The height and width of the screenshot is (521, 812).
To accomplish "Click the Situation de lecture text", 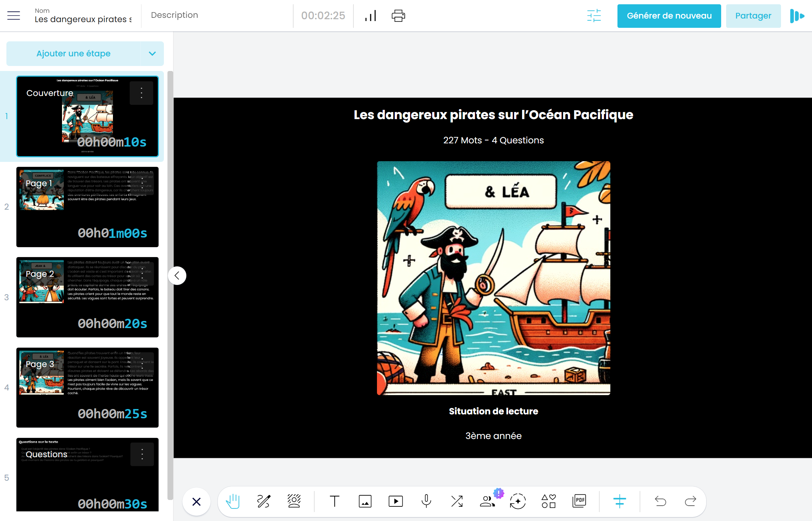I will tap(493, 411).
